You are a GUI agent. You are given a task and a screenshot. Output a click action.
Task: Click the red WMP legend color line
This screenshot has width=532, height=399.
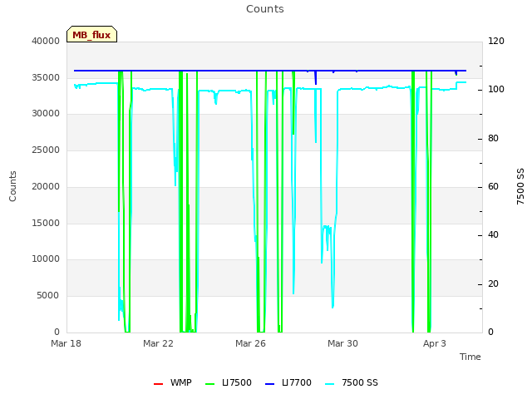[x=158, y=384]
